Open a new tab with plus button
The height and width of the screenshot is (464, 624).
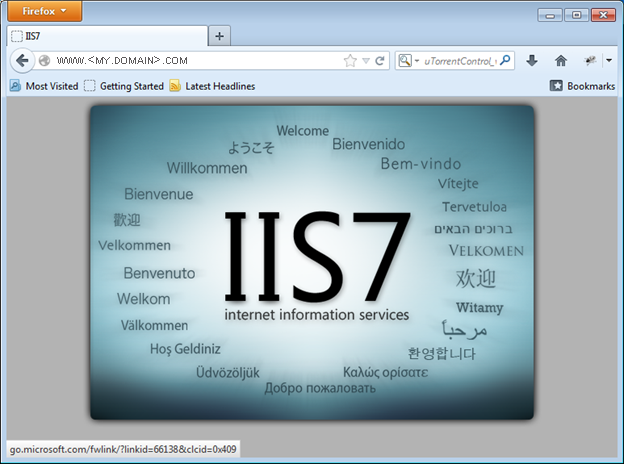tap(220, 35)
